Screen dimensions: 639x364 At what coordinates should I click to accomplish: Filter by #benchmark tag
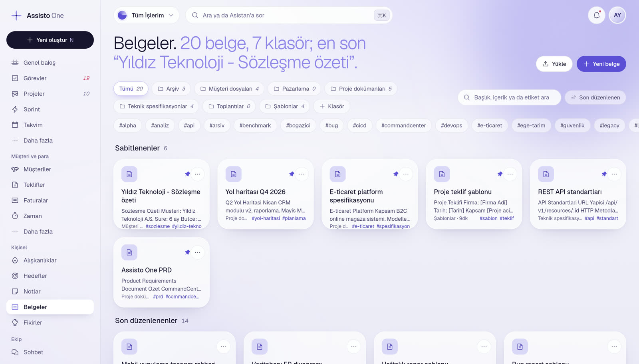click(255, 125)
